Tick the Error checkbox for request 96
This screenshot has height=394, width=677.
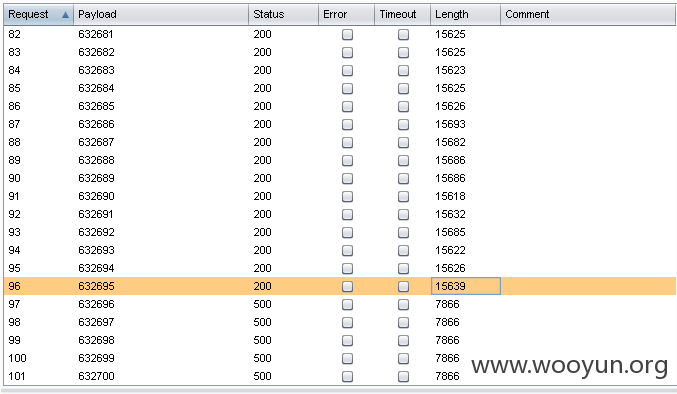click(348, 286)
